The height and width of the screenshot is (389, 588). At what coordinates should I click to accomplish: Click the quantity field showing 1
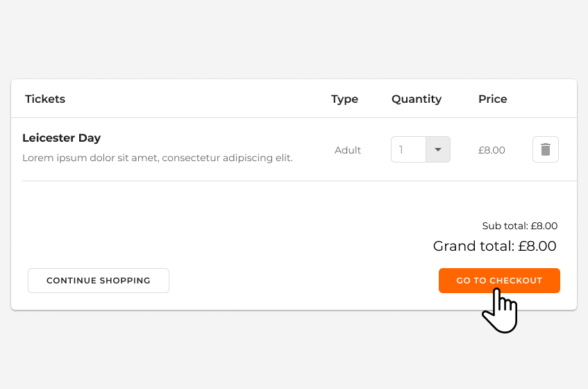coord(408,149)
